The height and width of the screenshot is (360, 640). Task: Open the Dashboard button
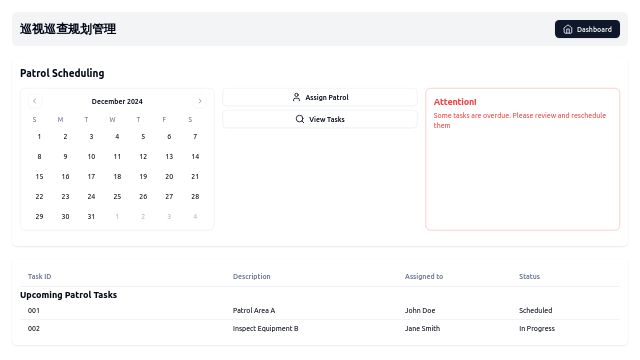point(587,29)
